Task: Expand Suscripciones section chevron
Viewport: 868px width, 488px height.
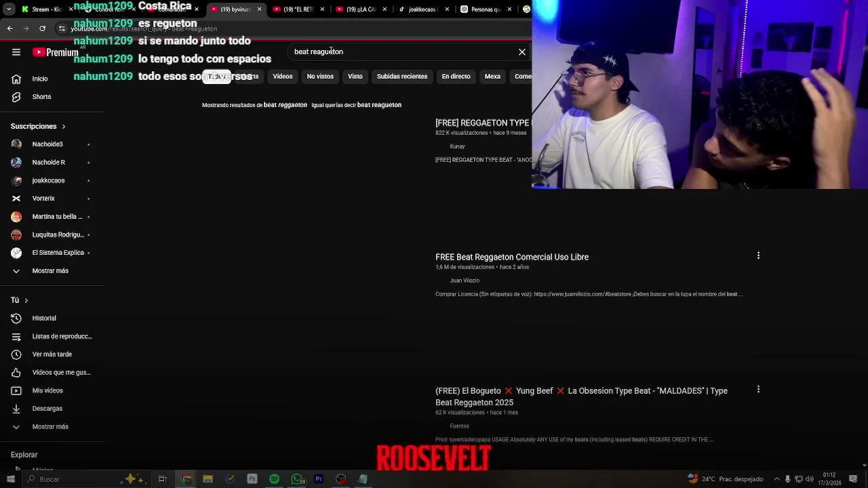Action: click(x=64, y=127)
